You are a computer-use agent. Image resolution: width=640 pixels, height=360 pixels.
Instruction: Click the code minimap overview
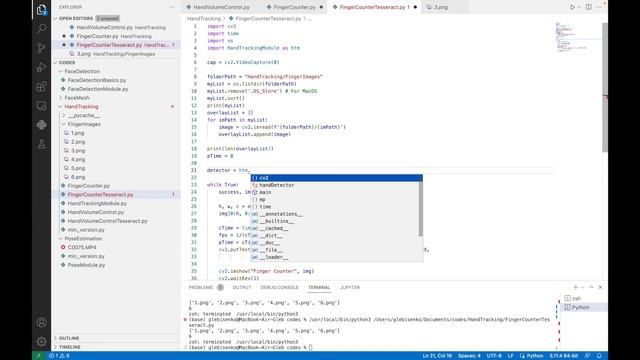point(578,37)
